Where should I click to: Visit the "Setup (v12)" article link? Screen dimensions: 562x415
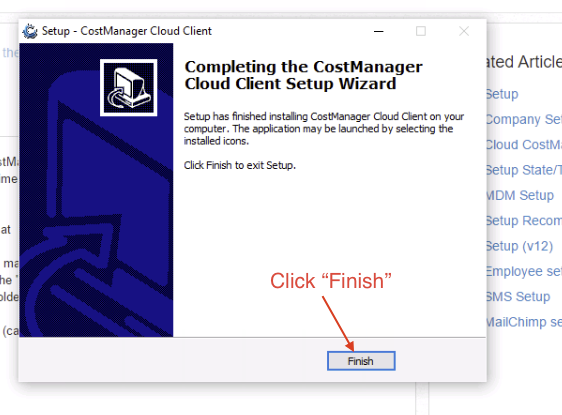tap(520, 246)
